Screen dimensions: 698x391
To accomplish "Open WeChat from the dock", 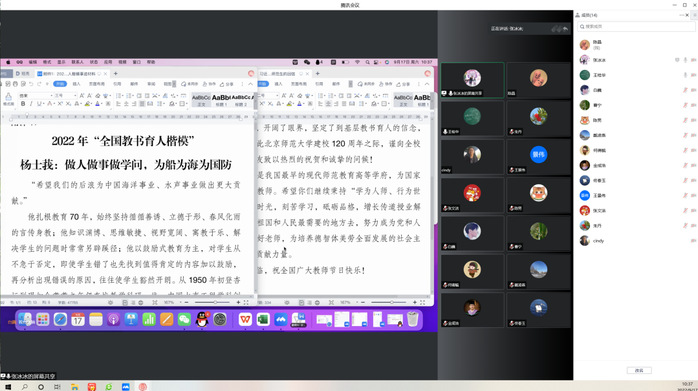I will pos(184,319).
